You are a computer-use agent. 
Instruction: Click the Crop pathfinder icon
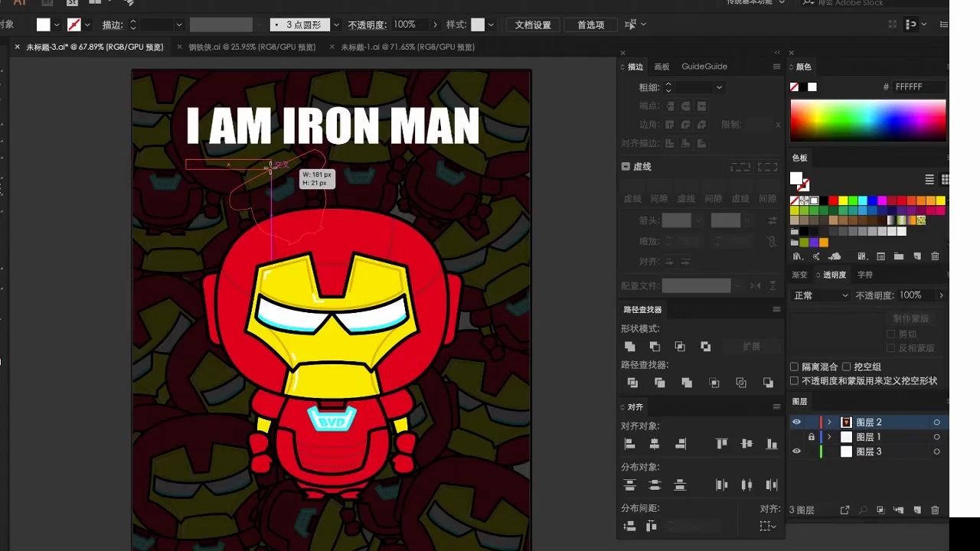714,383
